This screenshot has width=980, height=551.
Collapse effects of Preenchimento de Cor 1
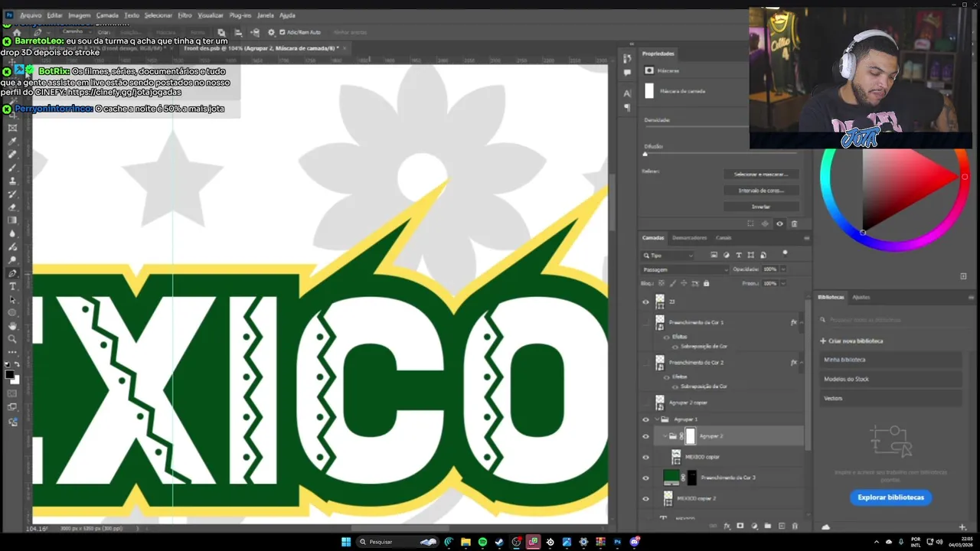[x=802, y=322]
